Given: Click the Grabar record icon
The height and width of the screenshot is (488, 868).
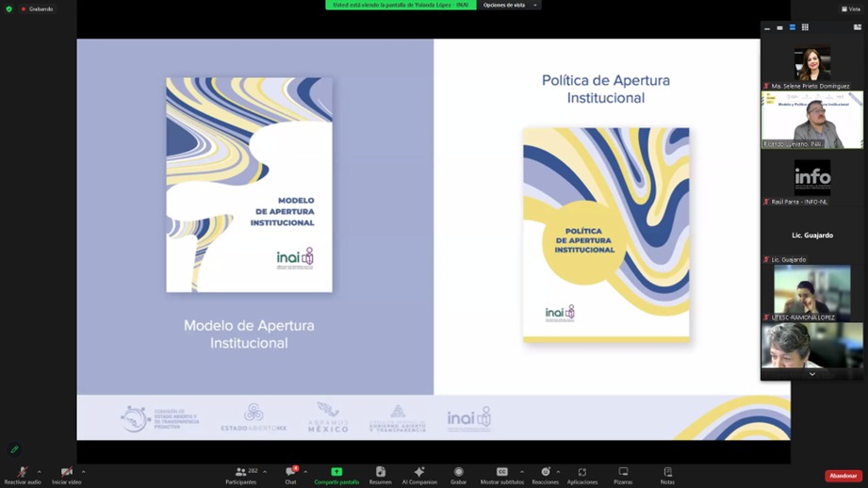Looking at the screenshot, I should (458, 471).
